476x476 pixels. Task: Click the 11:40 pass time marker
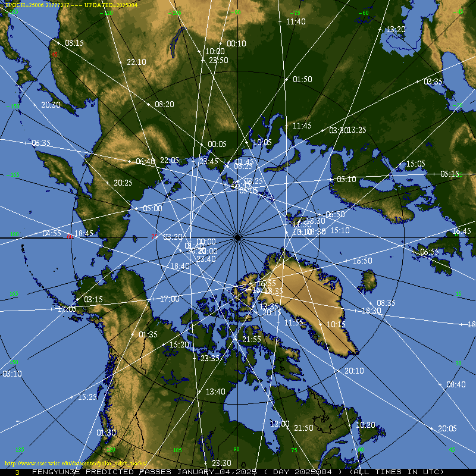tap(295, 21)
